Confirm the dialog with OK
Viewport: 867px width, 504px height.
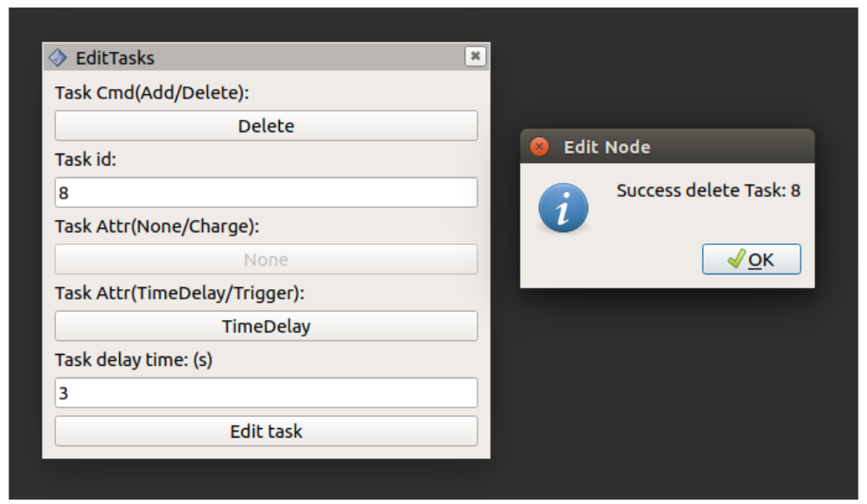coord(751,259)
